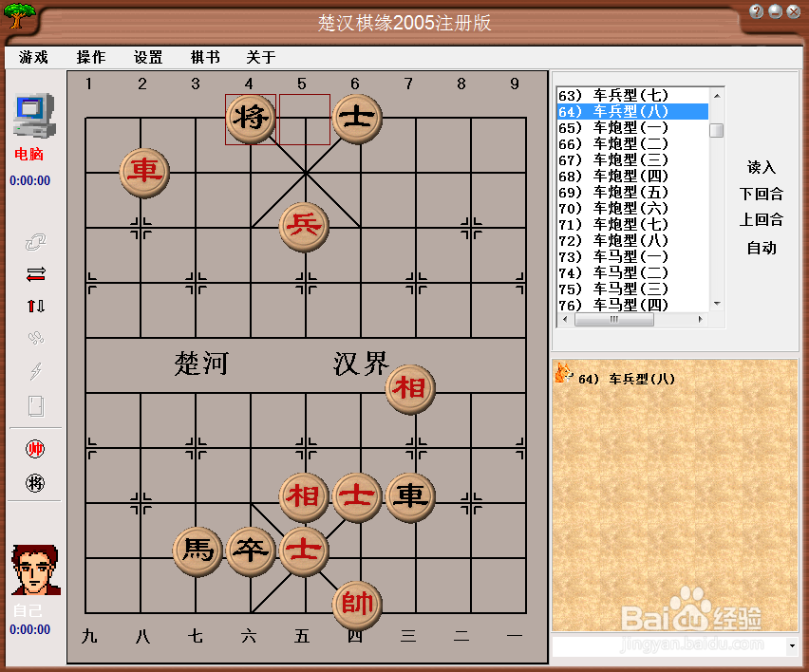Viewport: 809px width, 672px height.
Task: Click the flip board up-down arrows icon
Action: [x=35, y=306]
